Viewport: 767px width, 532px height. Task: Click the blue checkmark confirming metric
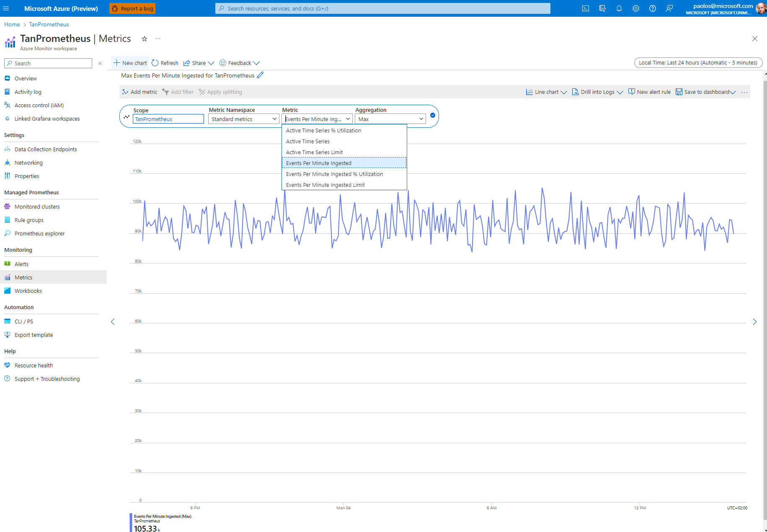coord(433,115)
